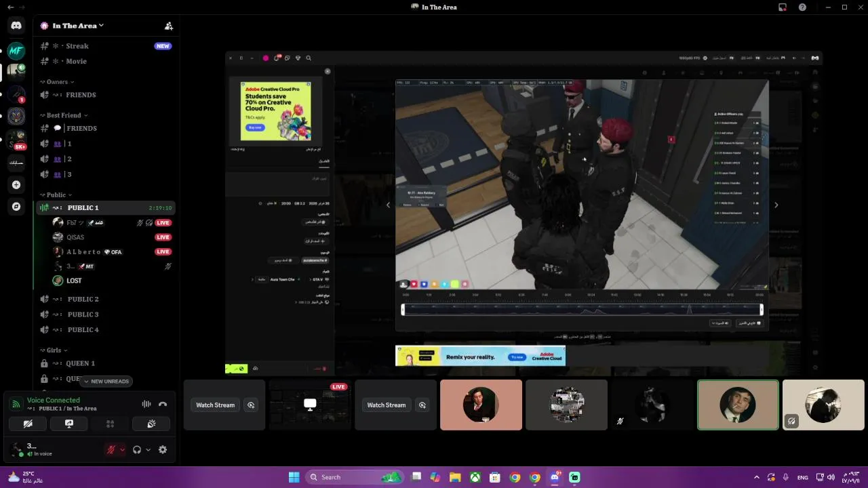Click the clip timeline scrubber bar
This screenshot has height=488, width=868.
[x=582, y=309]
